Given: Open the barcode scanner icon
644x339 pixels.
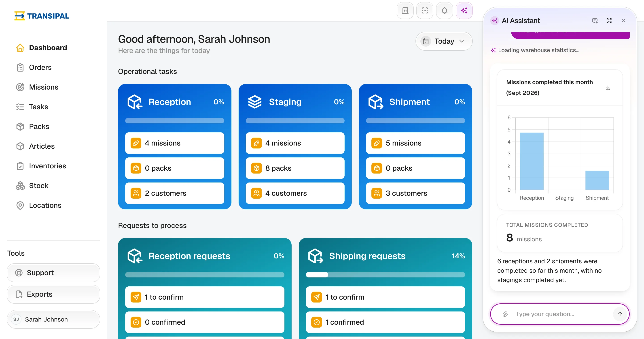Looking at the screenshot, I should (425, 11).
